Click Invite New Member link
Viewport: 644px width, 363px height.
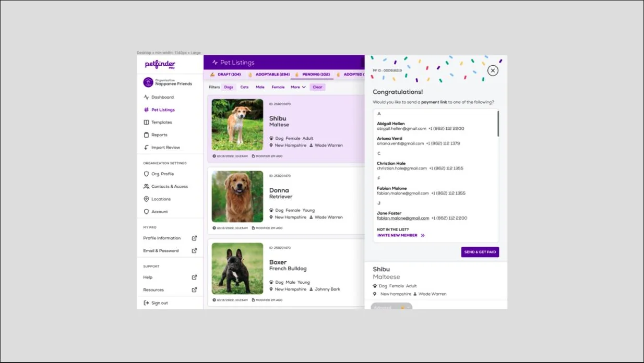pos(397,235)
